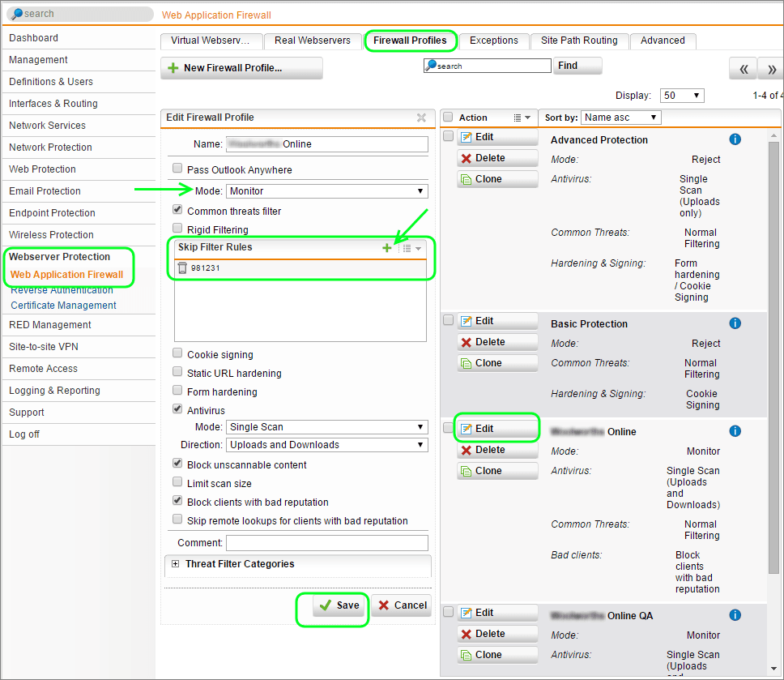Screen dimensions: 784x680
Task: Delete the Online QA profile
Action: [497, 634]
